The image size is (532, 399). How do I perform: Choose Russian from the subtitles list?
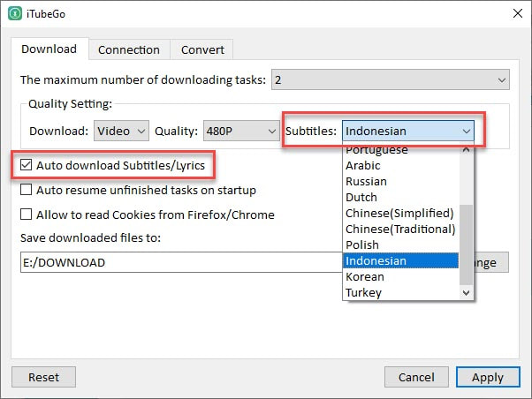pos(400,181)
